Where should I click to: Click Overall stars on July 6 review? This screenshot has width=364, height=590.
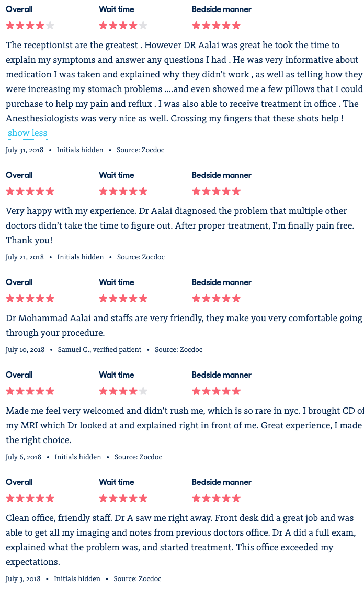click(30, 391)
